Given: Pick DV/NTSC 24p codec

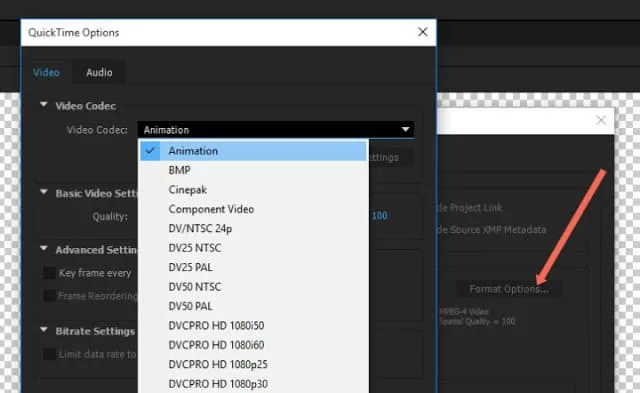Looking at the screenshot, I should click(x=253, y=229).
